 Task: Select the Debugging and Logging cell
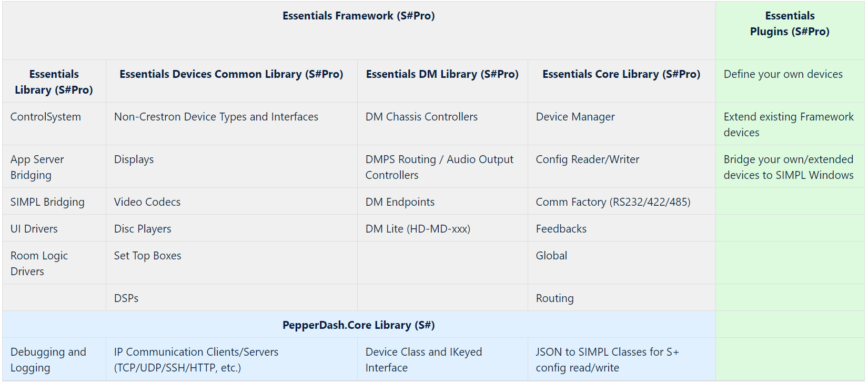[48, 359]
